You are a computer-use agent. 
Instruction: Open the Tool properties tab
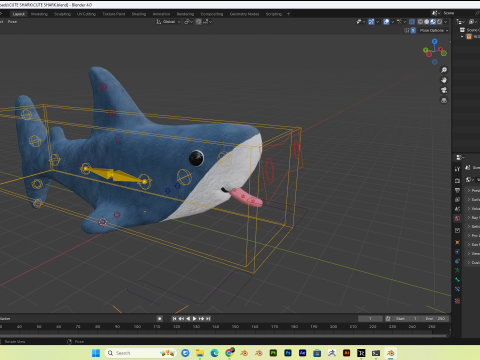457,169
